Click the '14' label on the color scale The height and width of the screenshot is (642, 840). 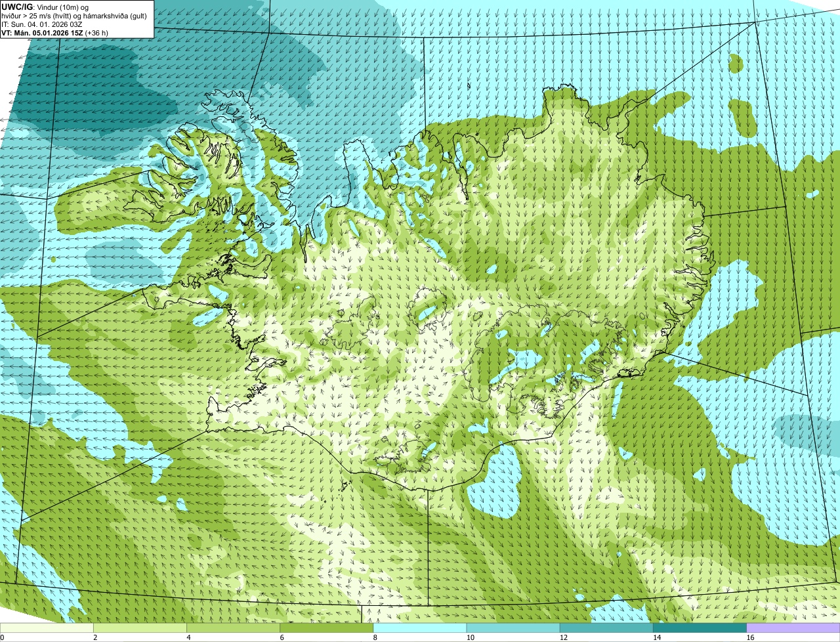656,637
